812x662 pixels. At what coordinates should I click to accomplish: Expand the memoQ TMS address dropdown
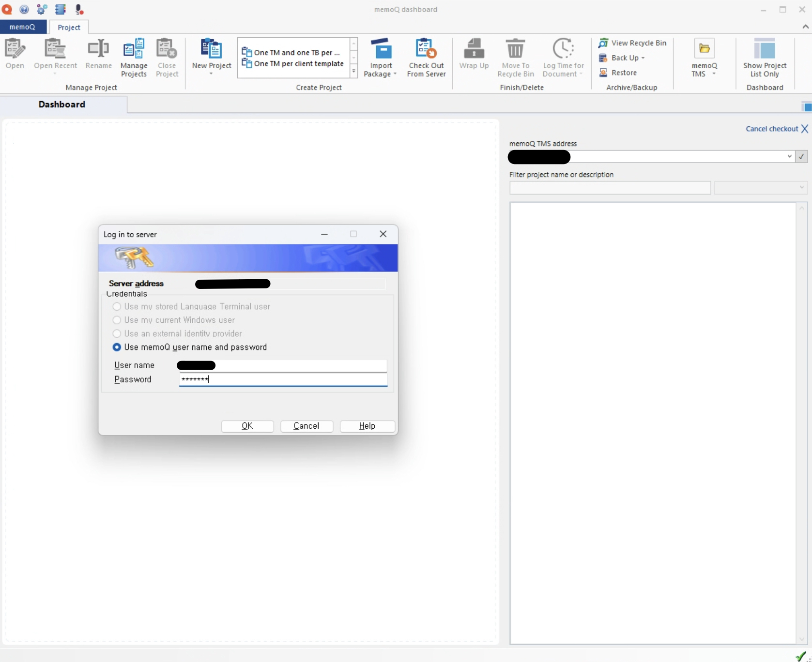pyautogui.click(x=790, y=156)
